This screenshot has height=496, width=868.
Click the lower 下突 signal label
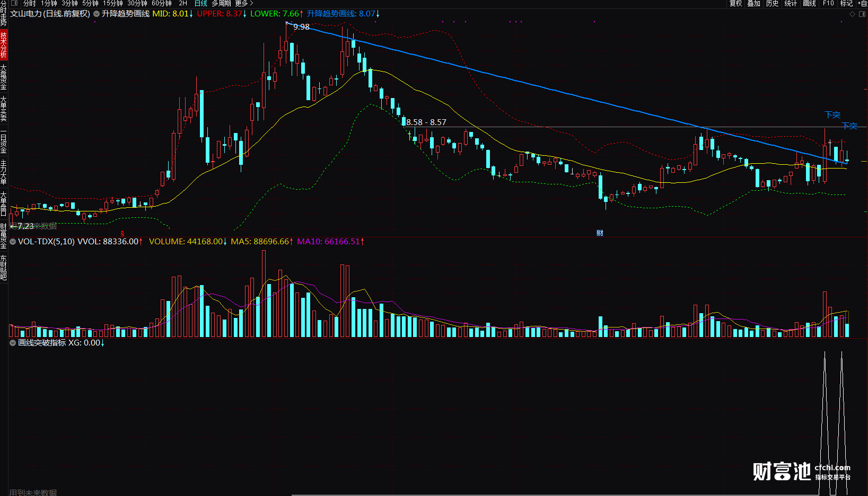click(x=849, y=126)
